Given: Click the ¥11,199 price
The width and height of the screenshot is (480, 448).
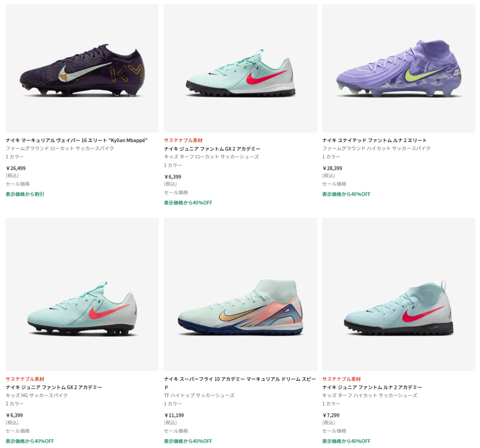Looking at the screenshot, I should (x=174, y=415).
